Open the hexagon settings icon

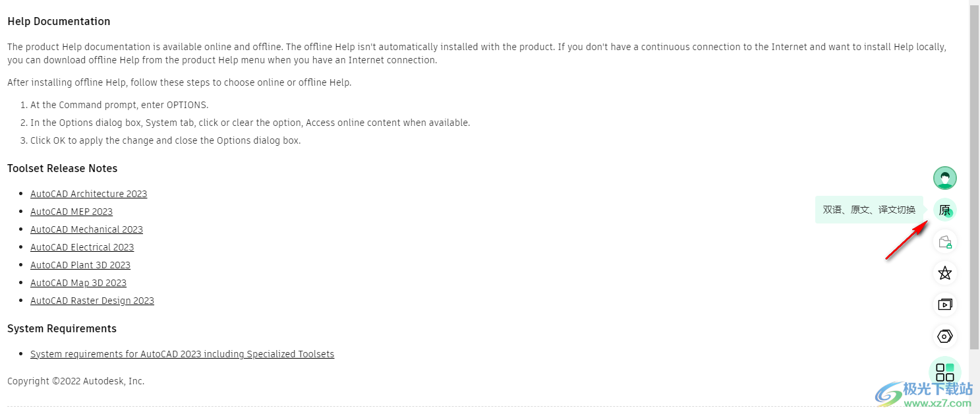coord(944,336)
